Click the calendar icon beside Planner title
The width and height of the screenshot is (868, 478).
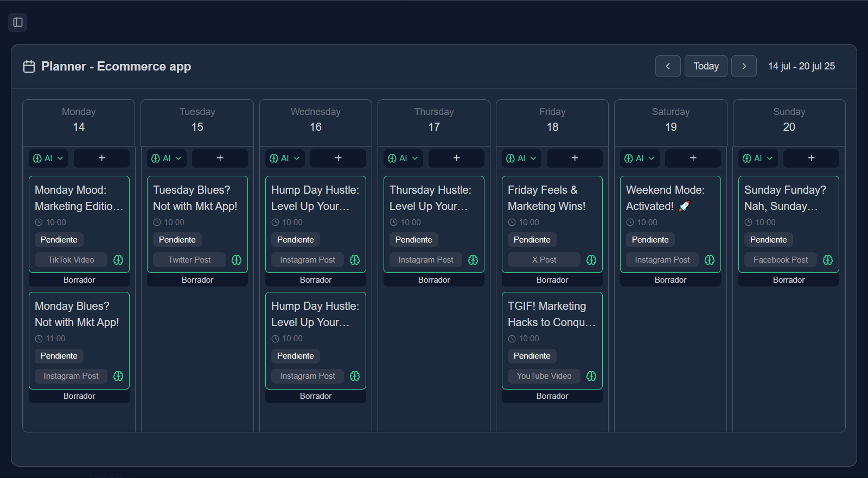pos(29,66)
